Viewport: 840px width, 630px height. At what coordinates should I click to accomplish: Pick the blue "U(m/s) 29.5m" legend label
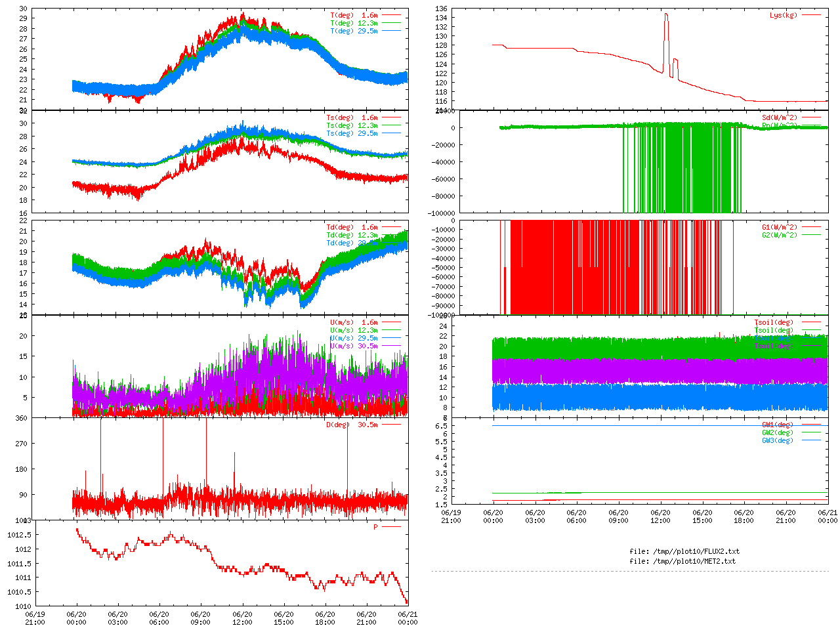click(354, 338)
